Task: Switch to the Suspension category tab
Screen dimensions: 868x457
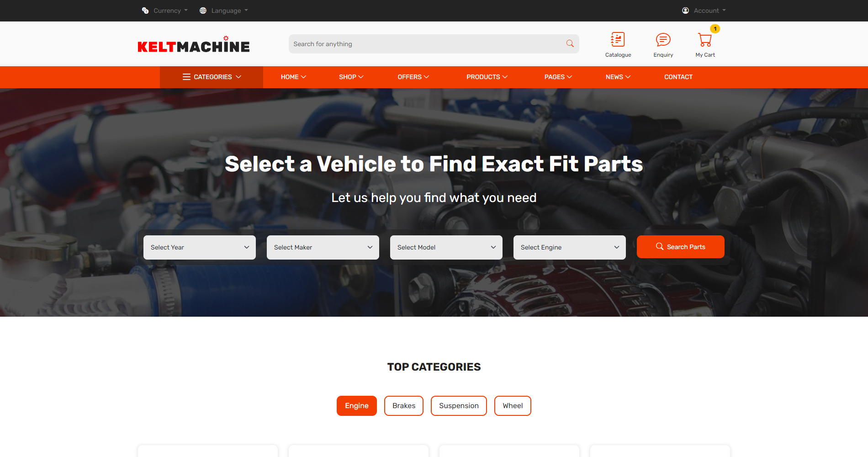Action: pyautogui.click(x=459, y=406)
